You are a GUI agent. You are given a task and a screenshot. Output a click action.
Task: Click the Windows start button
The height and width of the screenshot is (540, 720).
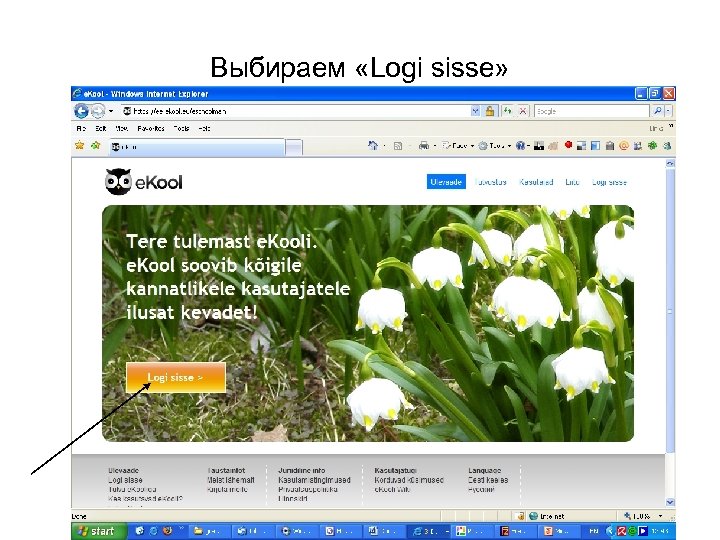(98, 531)
